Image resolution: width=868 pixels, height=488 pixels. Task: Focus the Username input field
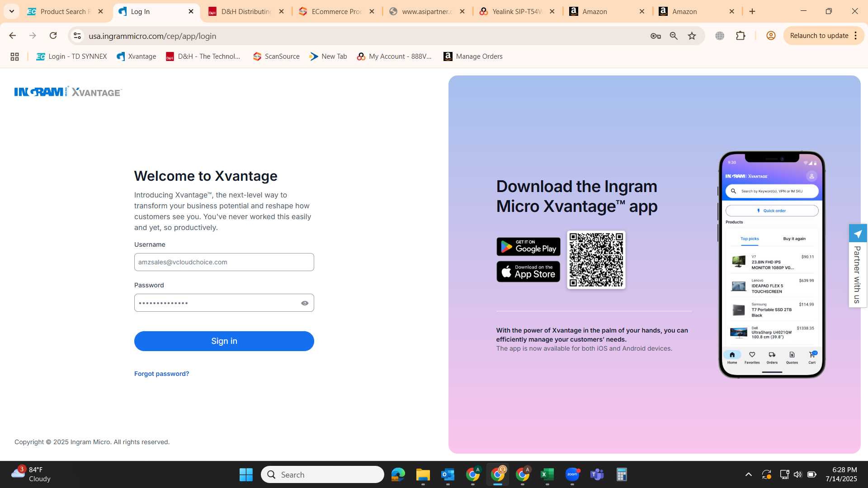pyautogui.click(x=224, y=262)
